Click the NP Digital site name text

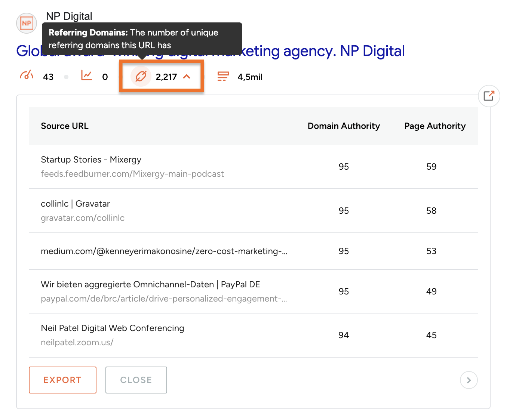tap(69, 16)
